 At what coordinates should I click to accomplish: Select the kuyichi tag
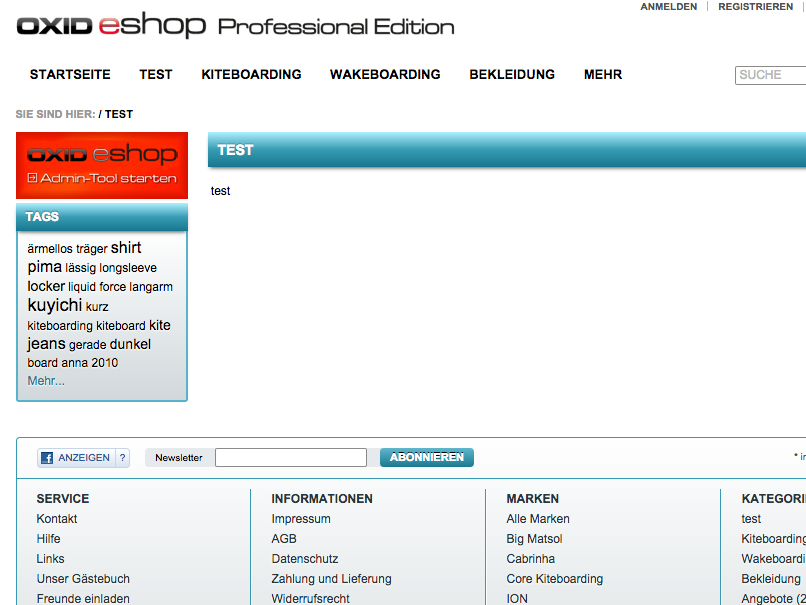point(54,306)
